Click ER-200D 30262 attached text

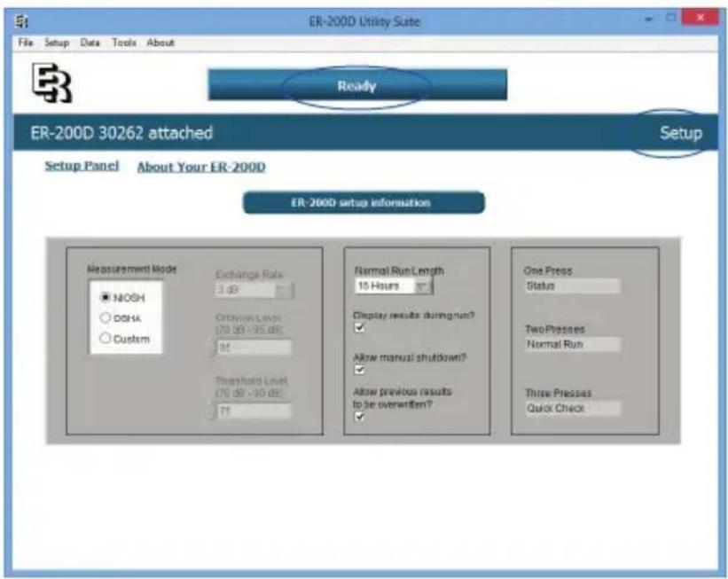[x=121, y=133]
